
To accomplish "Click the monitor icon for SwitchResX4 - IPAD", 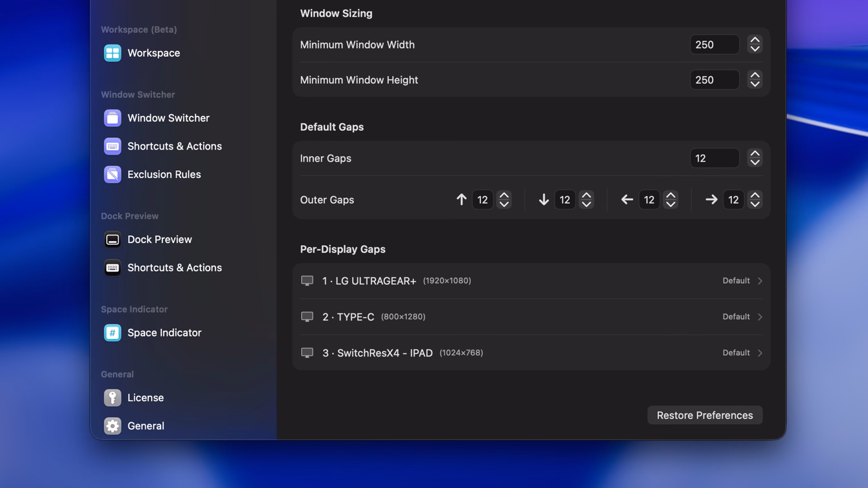I will (x=307, y=353).
